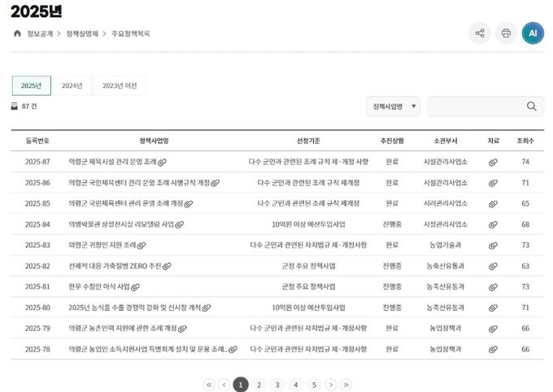Image resolution: width=553 pixels, height=392 pixels.
Task: Click the search magnifier icon
Action: click(x=532, y=107)
